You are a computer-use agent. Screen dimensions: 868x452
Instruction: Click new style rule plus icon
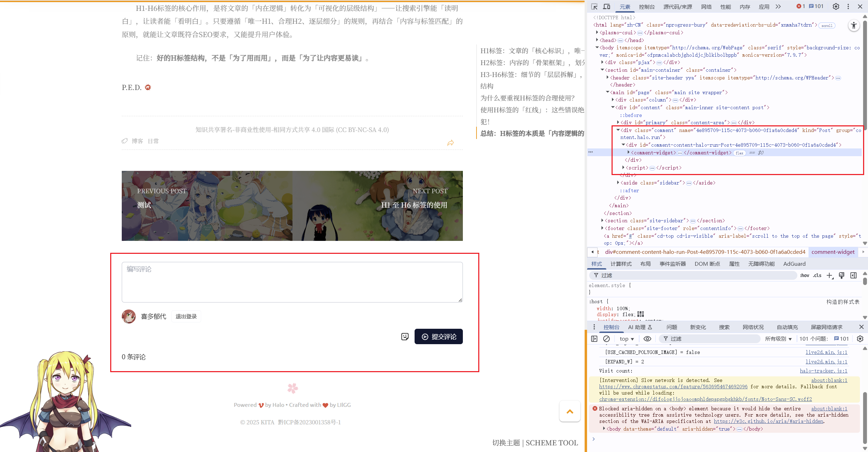[830, 276]
